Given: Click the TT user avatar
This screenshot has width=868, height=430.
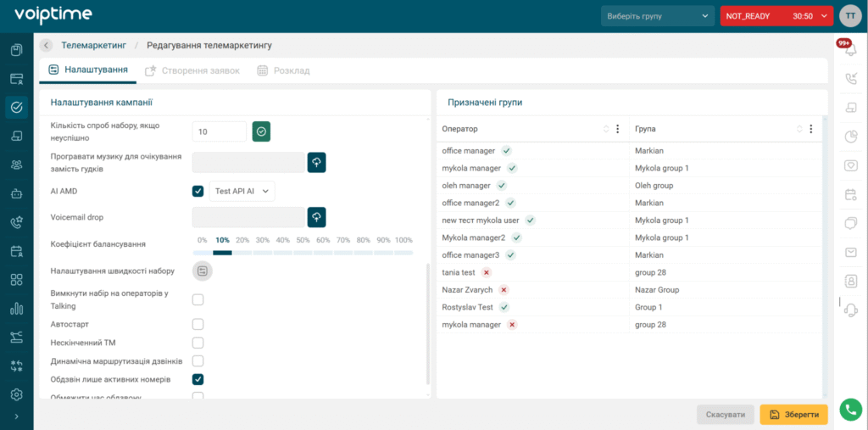Looking at the screenshot, I should click(x=850, y=16).
